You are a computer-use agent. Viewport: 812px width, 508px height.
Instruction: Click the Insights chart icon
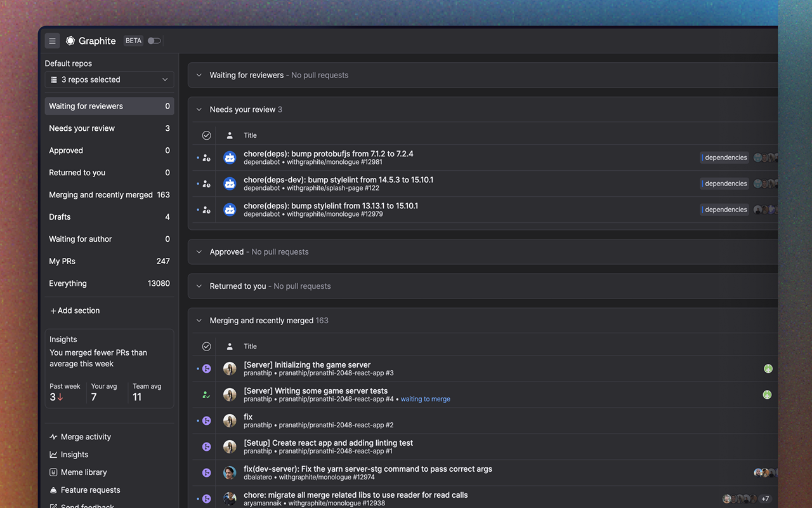tap(53, 455)
